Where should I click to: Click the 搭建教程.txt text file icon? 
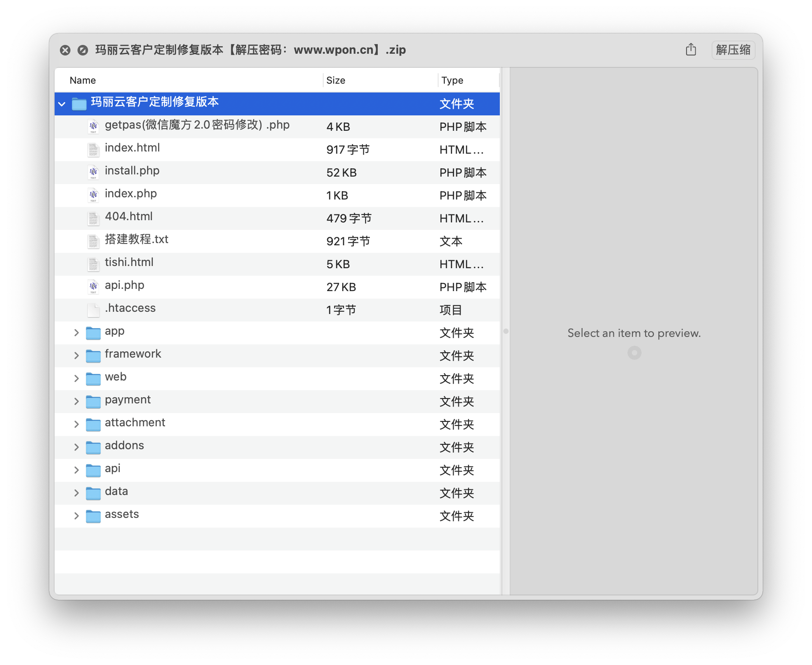(x=93, y=241)
